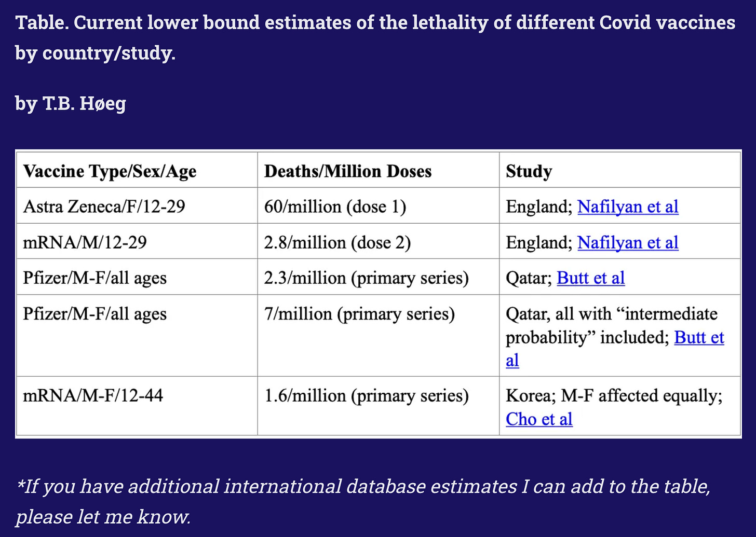Image resolution: width=756 pixels, height=537 pixels.
Task: Click the '2.8/million (dose 2)' value
Action: click(337, 242)
